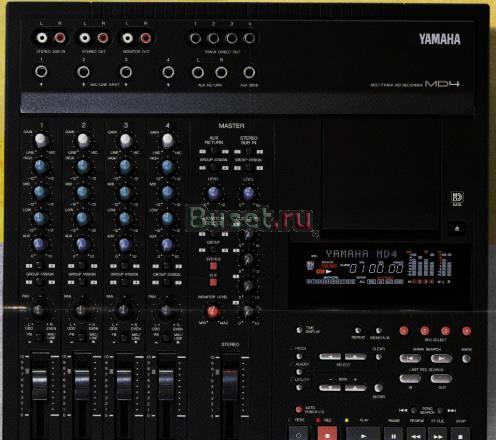Image resolution: width=496 pixels, height=440 pixels.
Task: Click the MARK button
Action: pos(466,359)
